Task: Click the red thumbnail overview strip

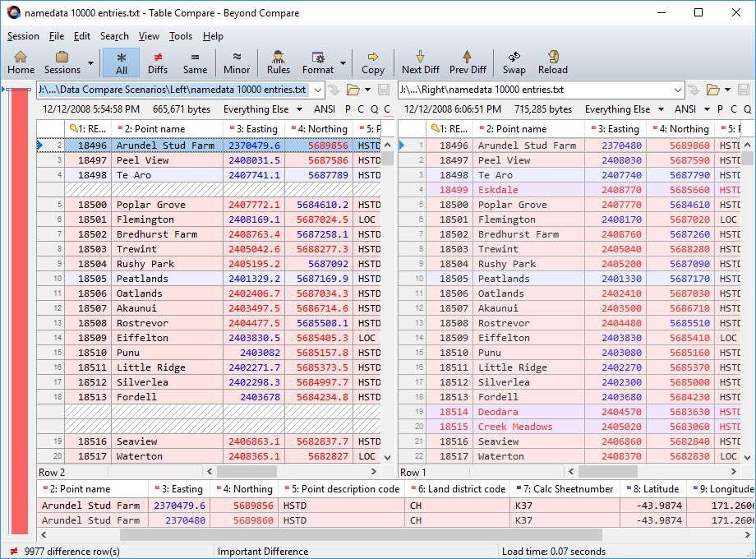Action: (20, 311)
